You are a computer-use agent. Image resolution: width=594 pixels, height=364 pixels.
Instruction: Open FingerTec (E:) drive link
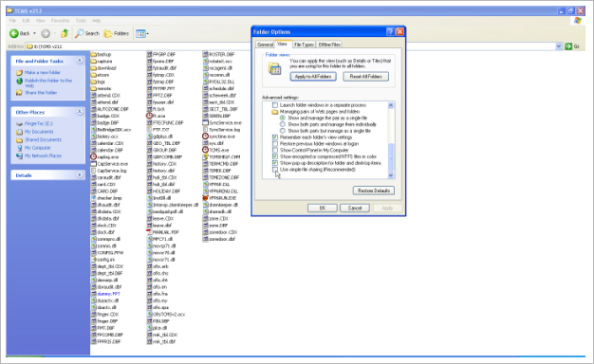(39, 124)
